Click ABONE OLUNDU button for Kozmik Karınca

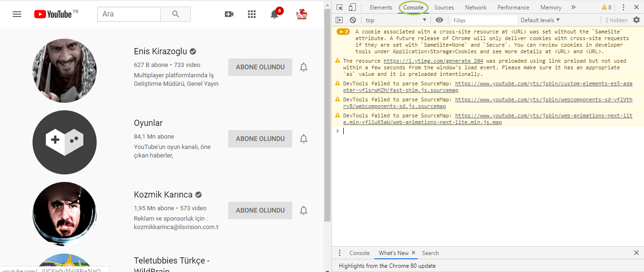(260, 210)
